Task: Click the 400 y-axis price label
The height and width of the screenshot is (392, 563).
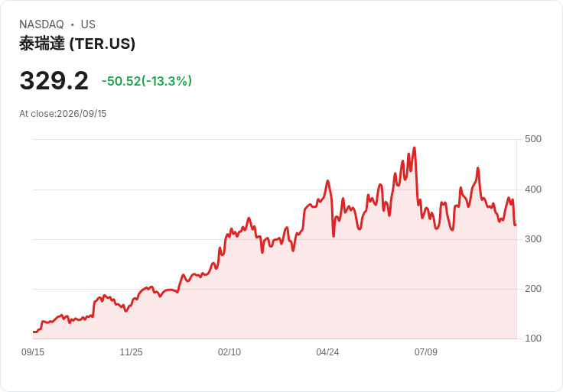Action: coord(533,190)
